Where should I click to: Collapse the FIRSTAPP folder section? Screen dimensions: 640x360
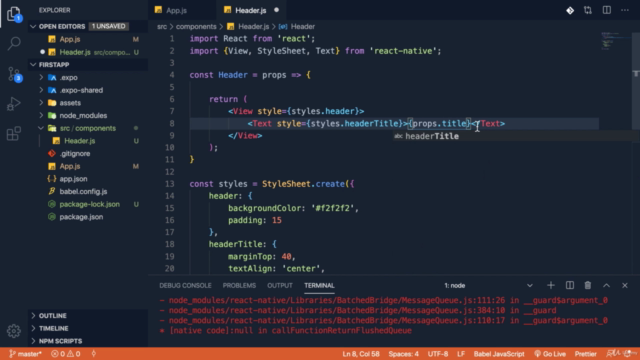pyautogui.click(x=88, y=64)
